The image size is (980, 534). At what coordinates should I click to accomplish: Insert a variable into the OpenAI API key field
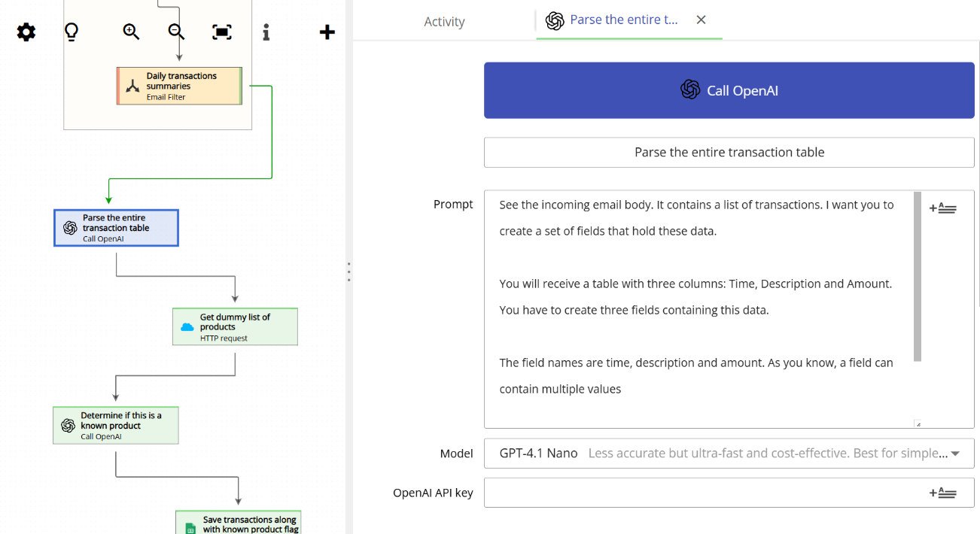tap(943, 492)
